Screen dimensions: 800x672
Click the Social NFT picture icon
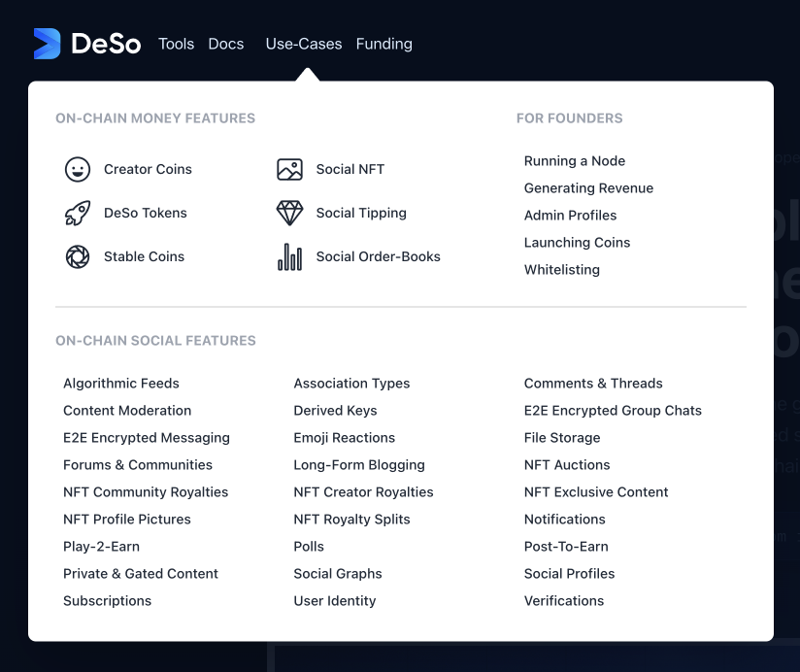289,169
